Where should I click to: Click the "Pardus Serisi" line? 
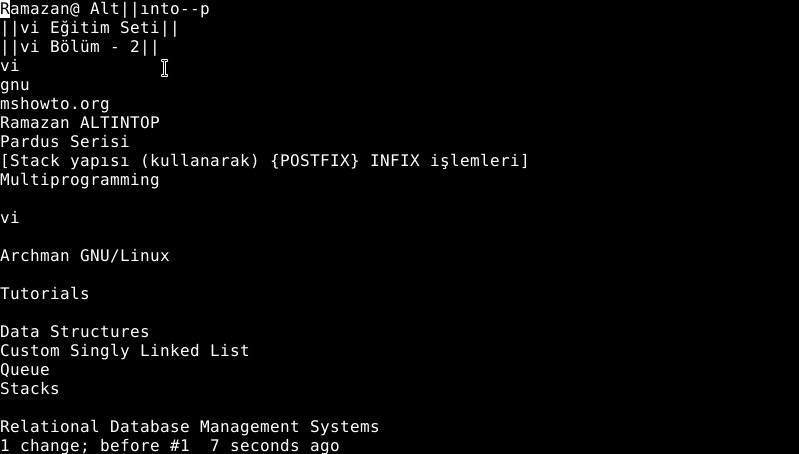(x=65, y=142)
